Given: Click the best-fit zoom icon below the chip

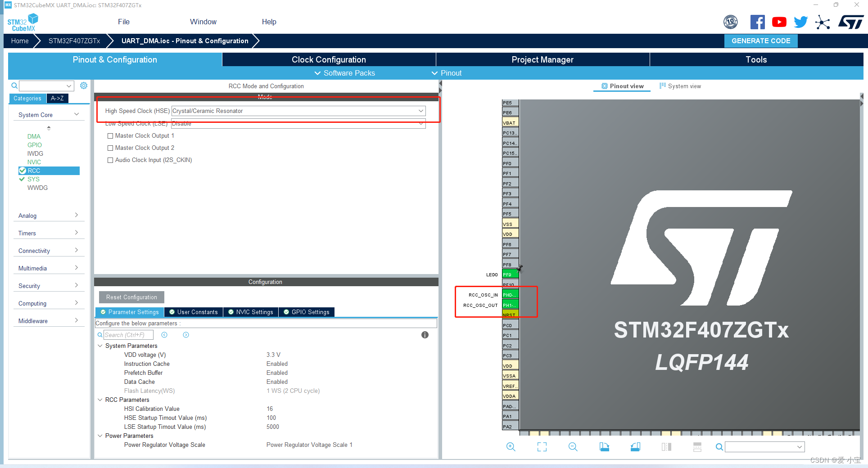Looking at the screenshot, I should (542, 447).
